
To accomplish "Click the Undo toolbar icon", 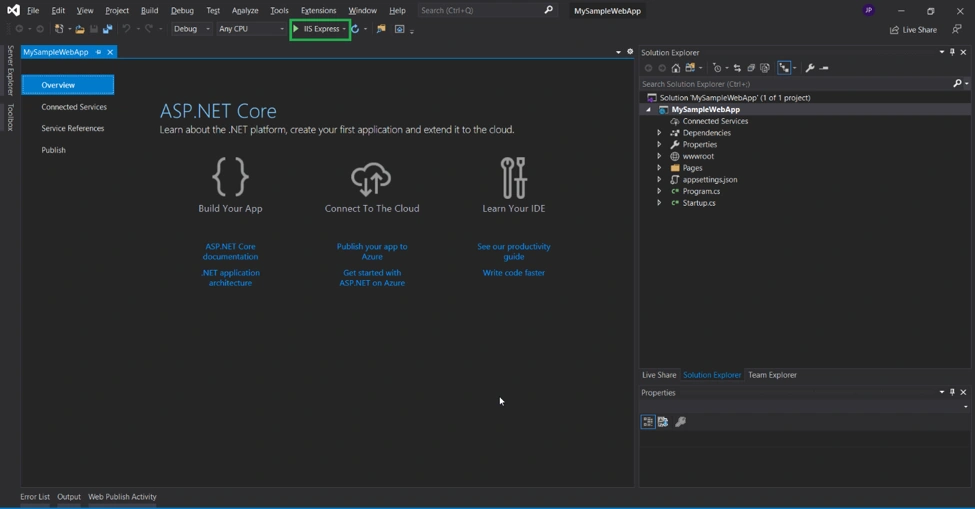I will pyautogui.click(x=126, y=29).
